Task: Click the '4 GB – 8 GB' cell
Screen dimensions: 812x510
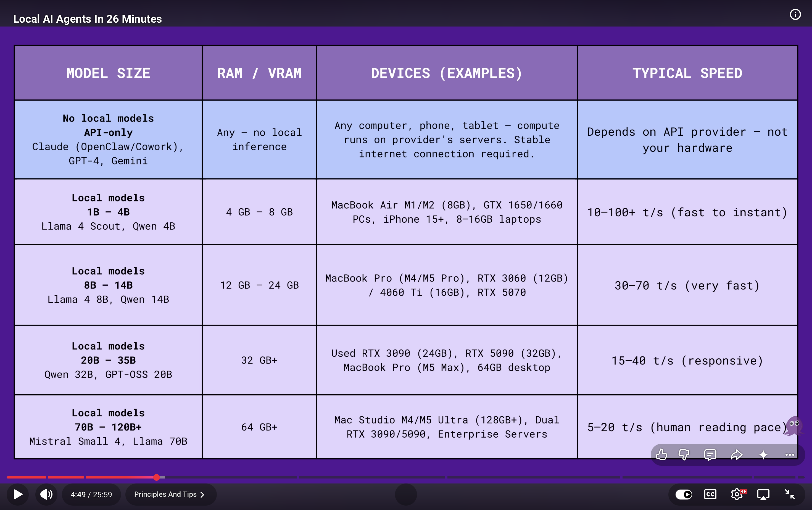Action: pos(259,212)
